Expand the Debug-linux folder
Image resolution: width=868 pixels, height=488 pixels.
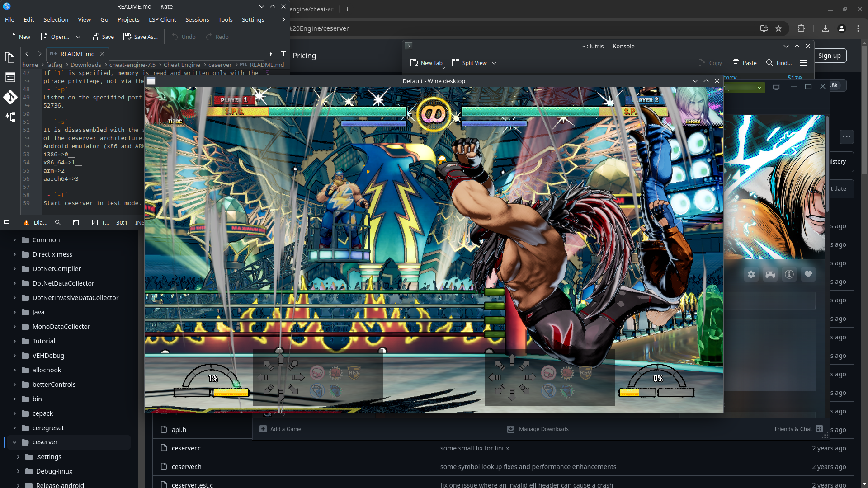click(18, 471)
